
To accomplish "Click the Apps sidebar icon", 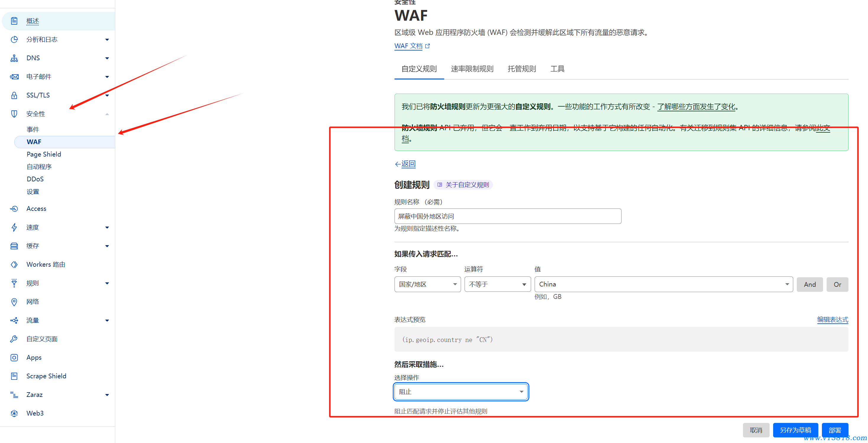I will point(14,357).
